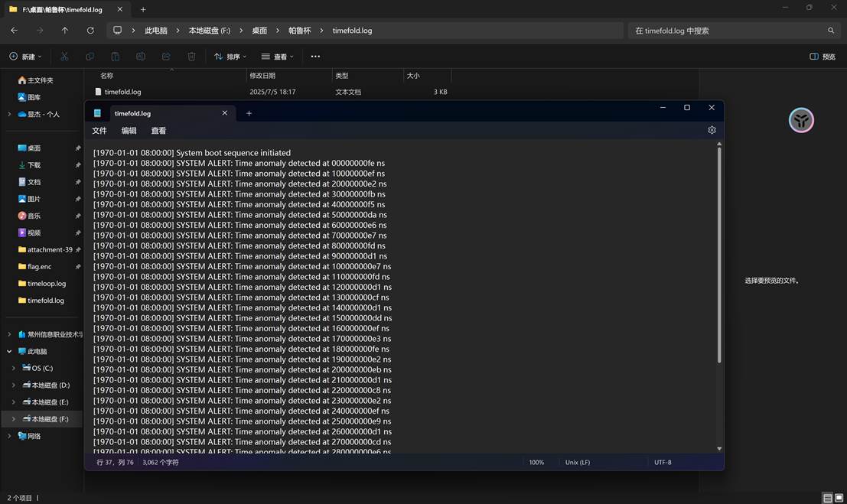Screen dimensions: 847x504
Task: Open the 文件 menu in Notepad
Action: click(x=99, y=130)
